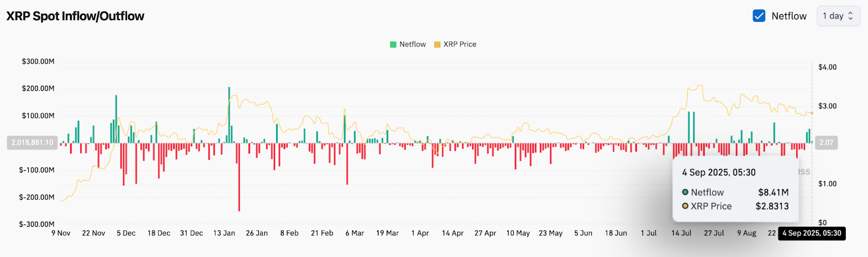Click the 31 Dec date label
Image resolution: width=868 pixels, height=257 pixels.
192,233
